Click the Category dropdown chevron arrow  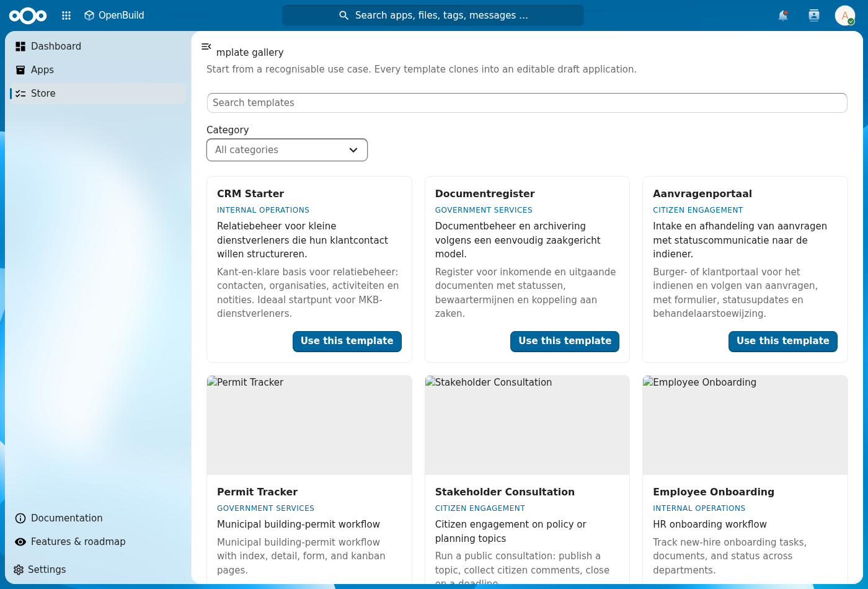(x=353, y=150)
